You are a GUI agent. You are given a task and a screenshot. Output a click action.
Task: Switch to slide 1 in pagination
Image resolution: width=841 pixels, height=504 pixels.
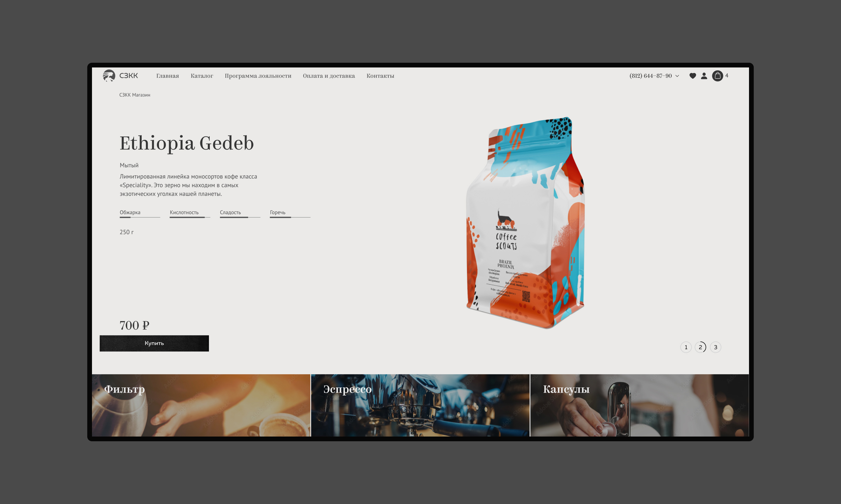point(686,347)
